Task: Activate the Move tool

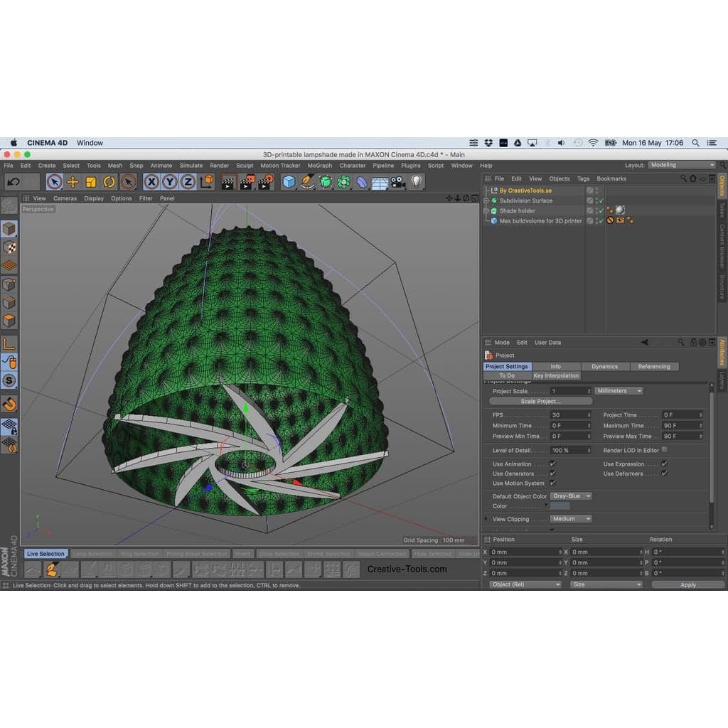Action: (x=73, y=181)
